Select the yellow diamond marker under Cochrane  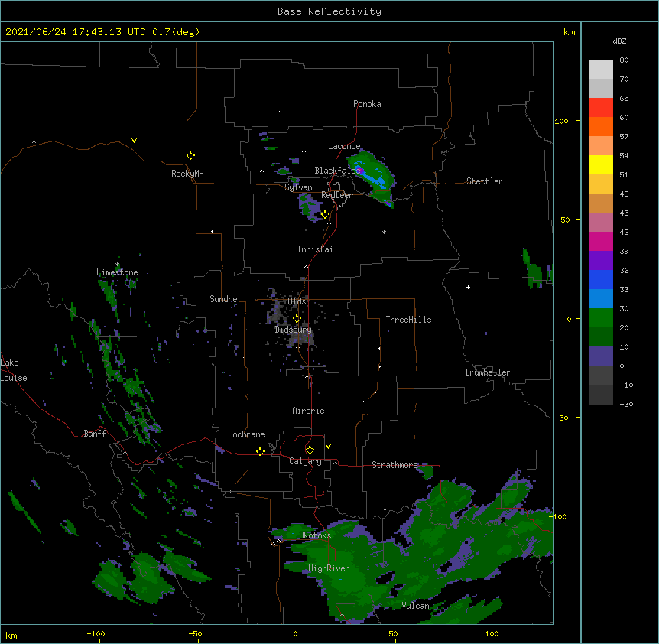(x=260, y=451)
